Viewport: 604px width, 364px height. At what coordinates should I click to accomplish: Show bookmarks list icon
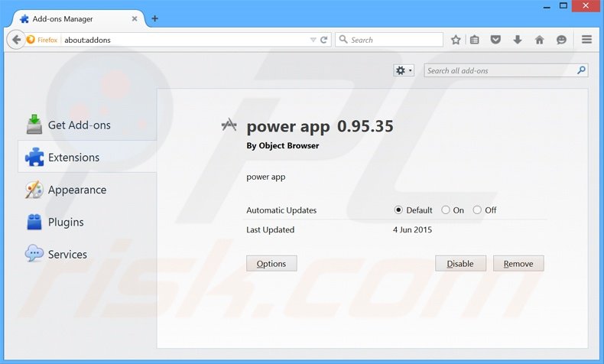tap(475, 40)
